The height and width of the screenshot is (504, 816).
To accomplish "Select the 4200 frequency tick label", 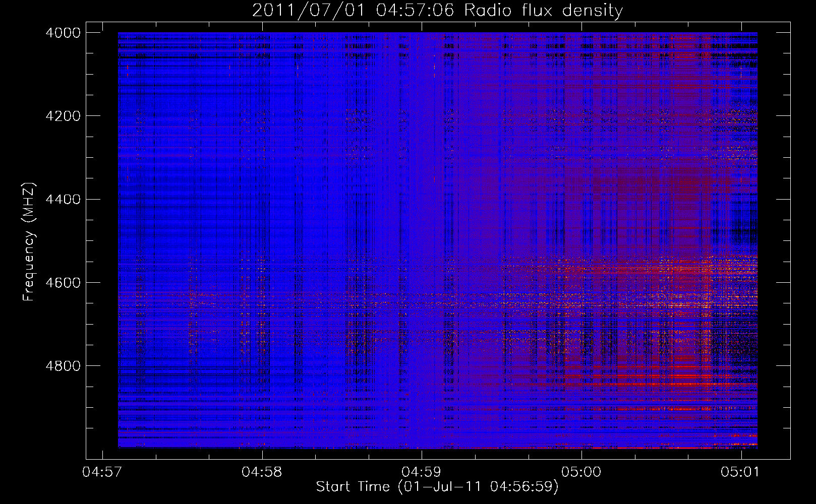I will pos(63,116).
